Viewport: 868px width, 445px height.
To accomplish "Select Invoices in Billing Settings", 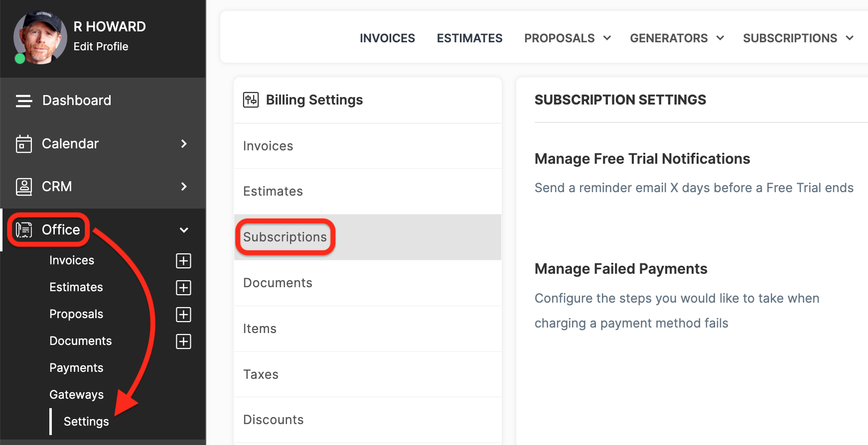I will click(x=368, y=146).
